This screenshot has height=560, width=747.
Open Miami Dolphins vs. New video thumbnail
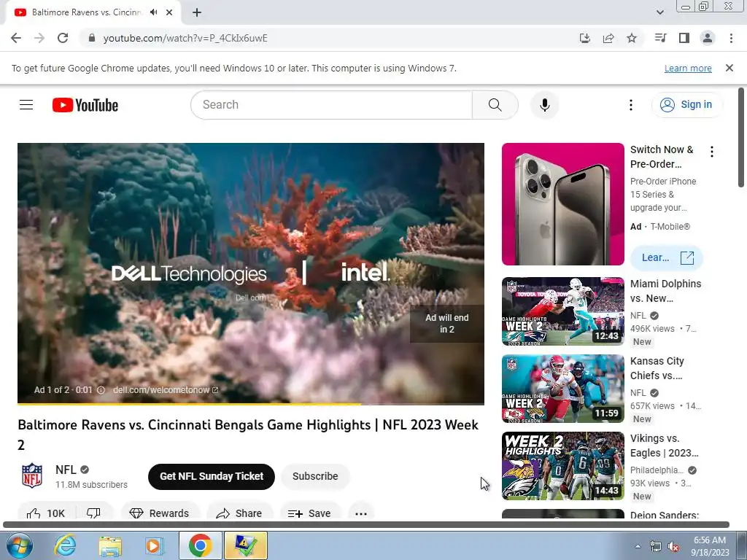click(x=562, y=311)
